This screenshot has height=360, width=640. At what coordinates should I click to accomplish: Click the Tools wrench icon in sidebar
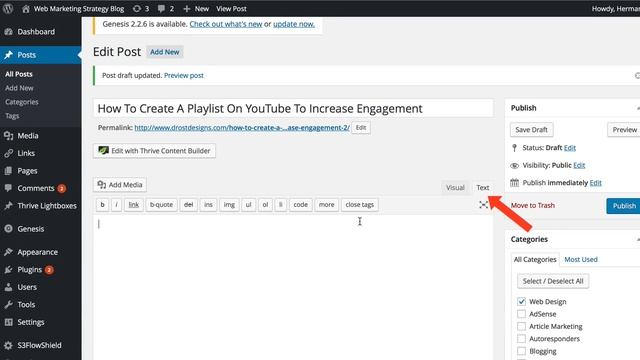[x=9, y=305]
